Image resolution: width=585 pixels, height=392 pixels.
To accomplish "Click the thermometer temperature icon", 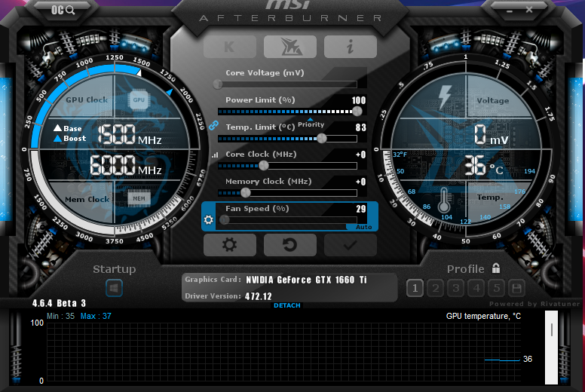I will 443,201.
